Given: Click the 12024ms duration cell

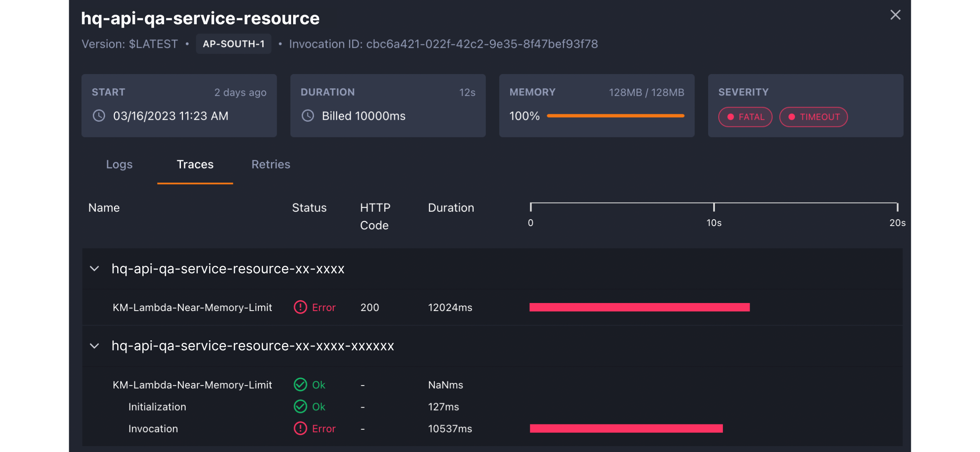Looking at the screenshot, I should (x=450, y=308).
